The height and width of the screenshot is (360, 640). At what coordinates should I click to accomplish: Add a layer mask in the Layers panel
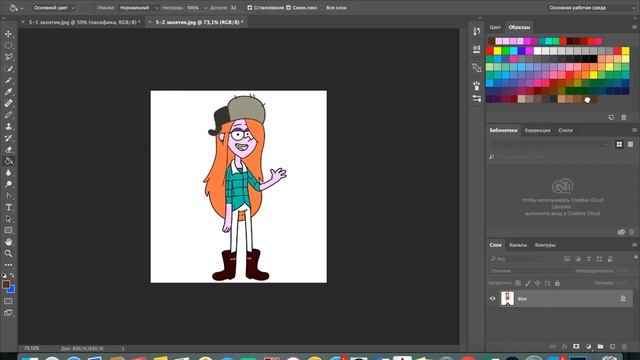576,347
